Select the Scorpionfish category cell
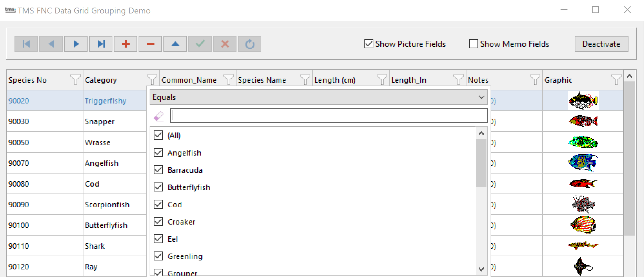 [x=115, y=205]
